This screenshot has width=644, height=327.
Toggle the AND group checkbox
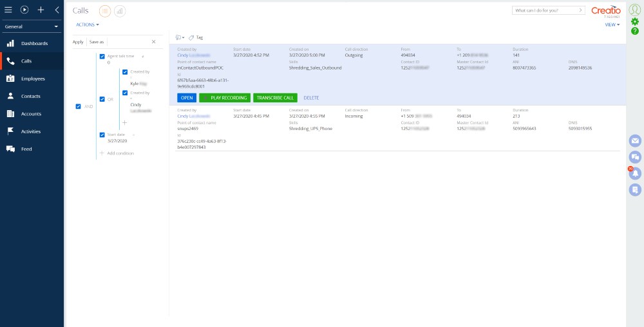[x=78, y=107]
